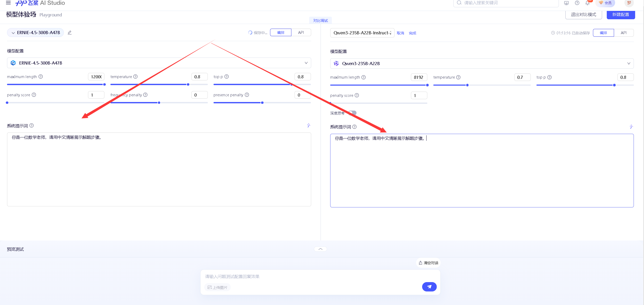Click the right temperature value 0.7 field
Viewport: 644px width, 305px height.
522,77
